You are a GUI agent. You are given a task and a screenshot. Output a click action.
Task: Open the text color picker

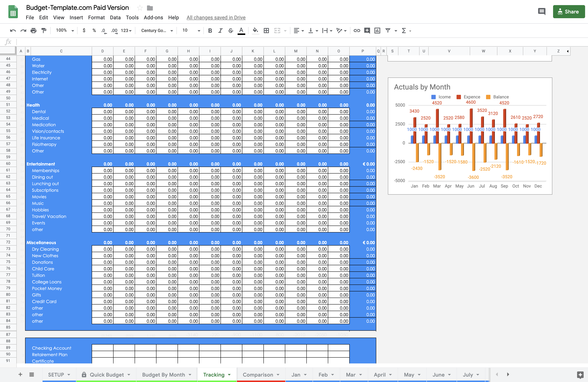pos(241,30)
